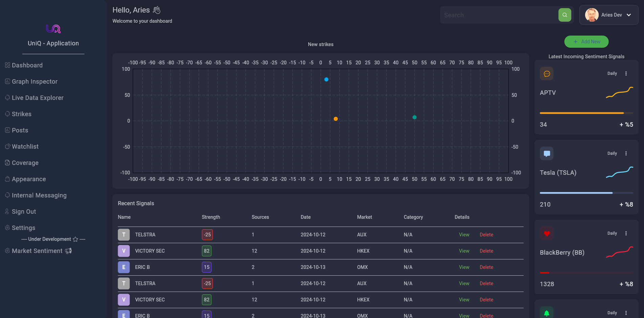The image size is (644, 318).
Task: Click the Market Sentiment megaphone icon
Action: 68,251
